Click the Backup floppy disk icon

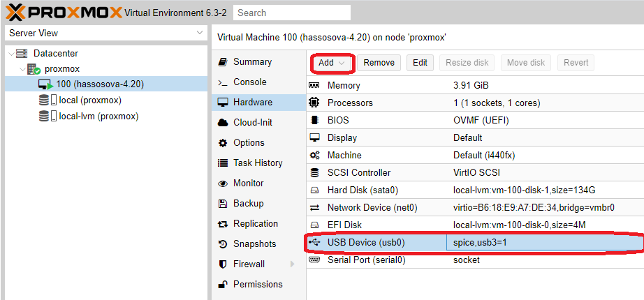tap(223, 204)
